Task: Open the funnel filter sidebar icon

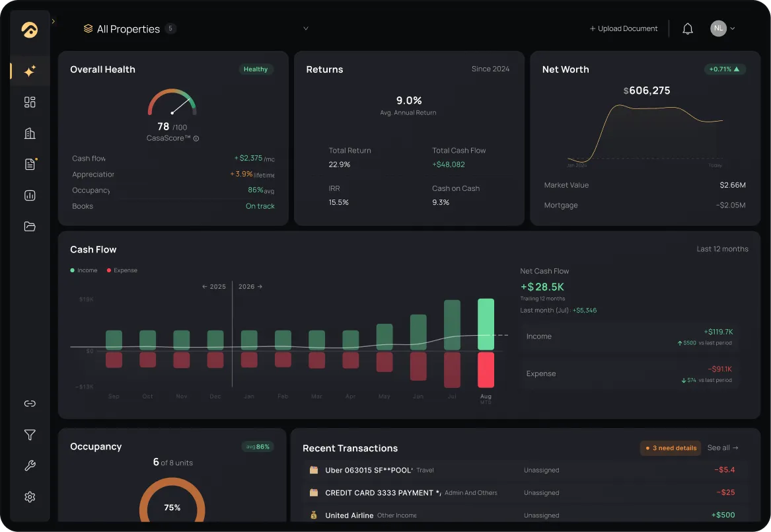Action: coord(30,435)
